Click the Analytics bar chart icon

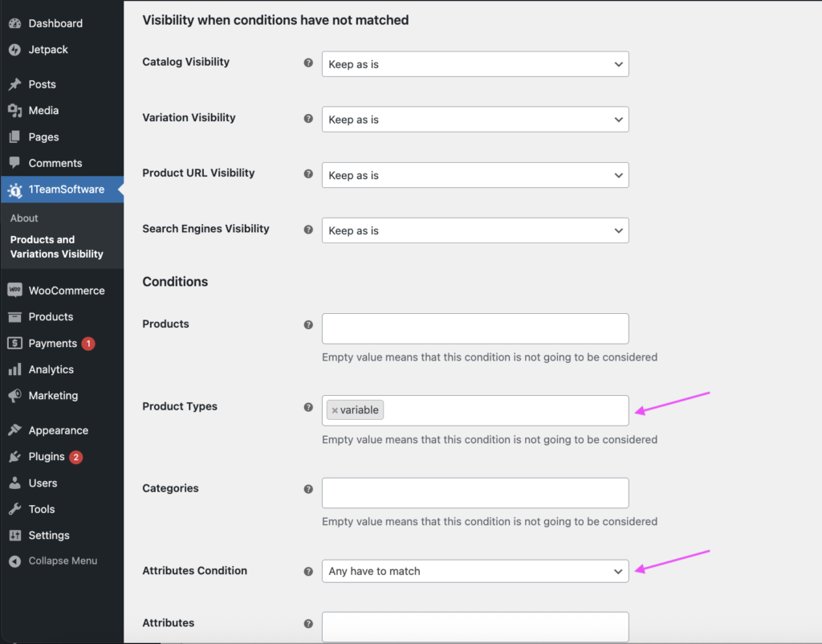pos(14,369)
